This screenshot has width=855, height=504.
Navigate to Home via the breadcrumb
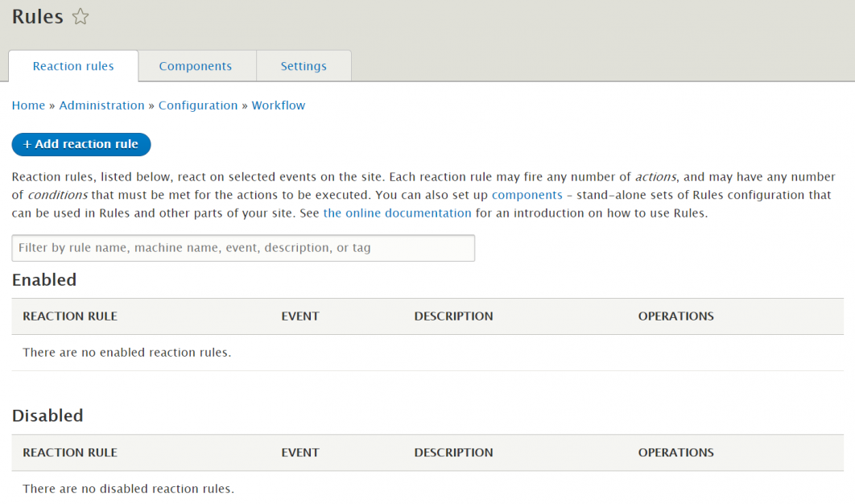[x=28, y=105]
